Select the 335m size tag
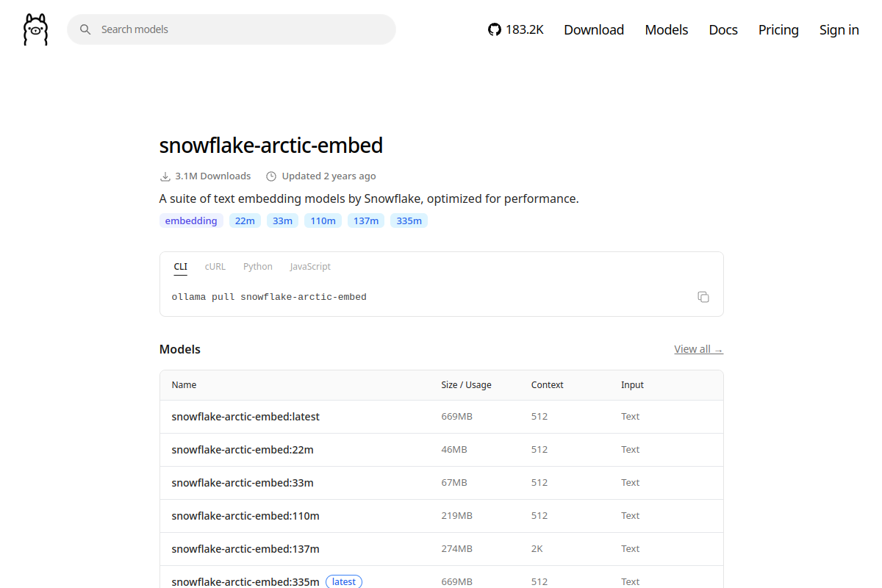Viewport: 882px width, 588px height. [409, 220]
